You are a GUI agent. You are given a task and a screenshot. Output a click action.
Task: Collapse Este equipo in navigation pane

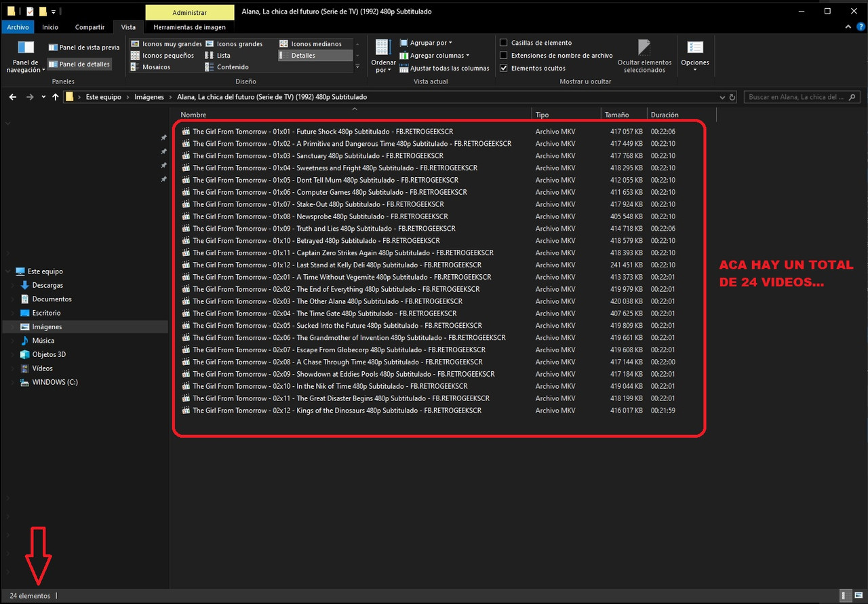(x=8, y=271)
